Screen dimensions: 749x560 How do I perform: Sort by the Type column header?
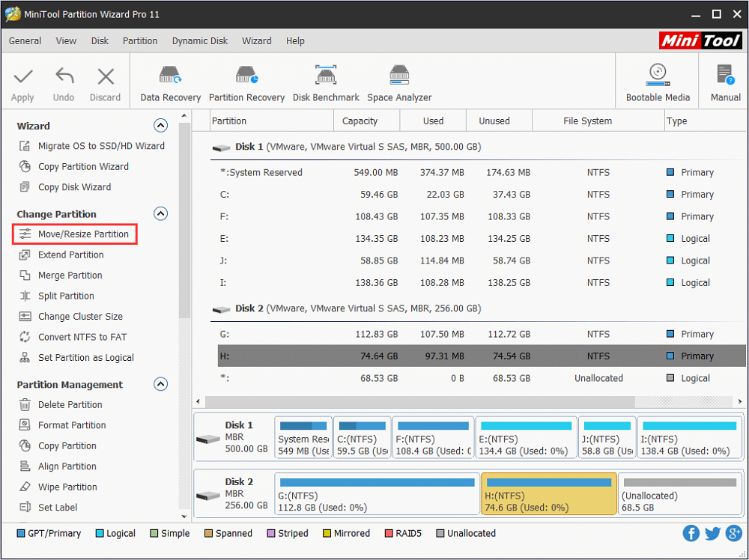[x=705, y=121]
